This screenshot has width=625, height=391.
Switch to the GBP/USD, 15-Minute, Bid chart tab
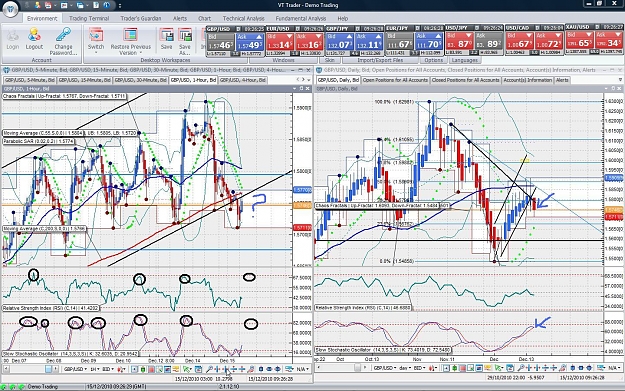84,80
